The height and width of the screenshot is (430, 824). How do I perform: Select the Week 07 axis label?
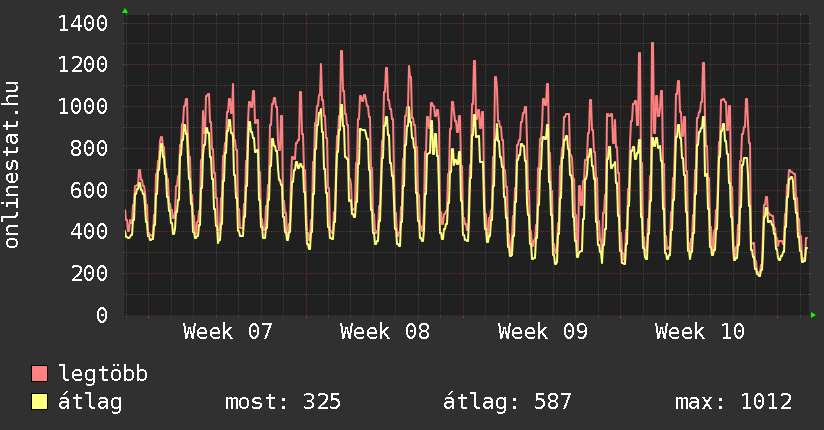[228, 332]
